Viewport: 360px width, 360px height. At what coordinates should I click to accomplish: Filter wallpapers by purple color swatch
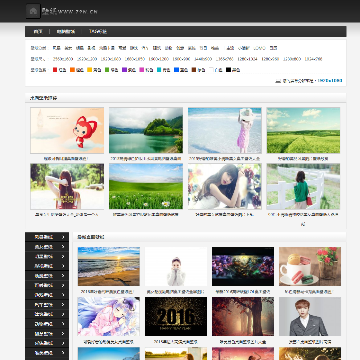click(124, 70)
